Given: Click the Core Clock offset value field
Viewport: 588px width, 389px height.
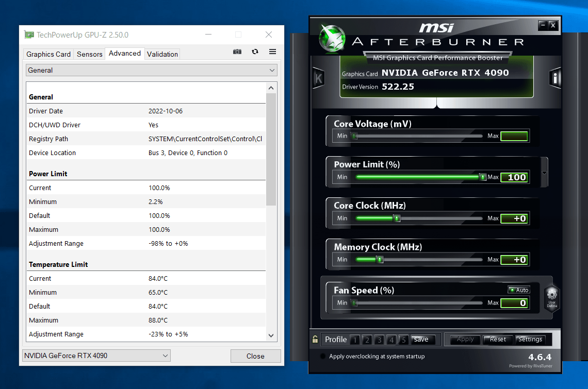Looking at the screenshot, I should (x=514, y=218).
